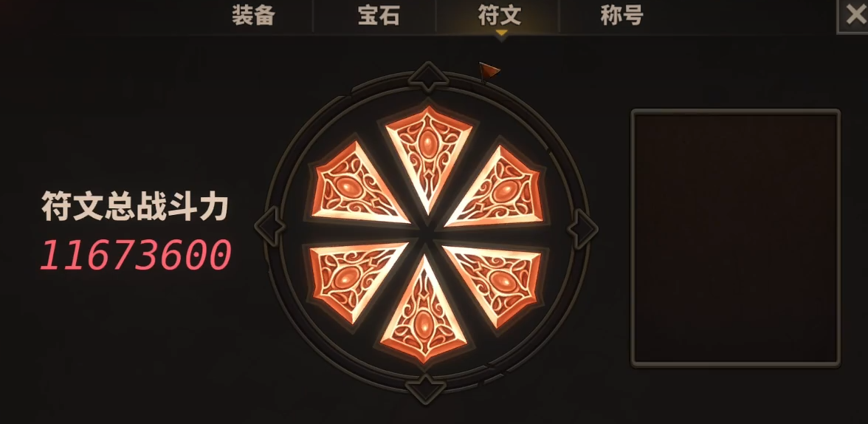This screenshot has width=868, height=424.
Task: Click the up arrow on the rune ring
Action: click(x=428, y=77)
